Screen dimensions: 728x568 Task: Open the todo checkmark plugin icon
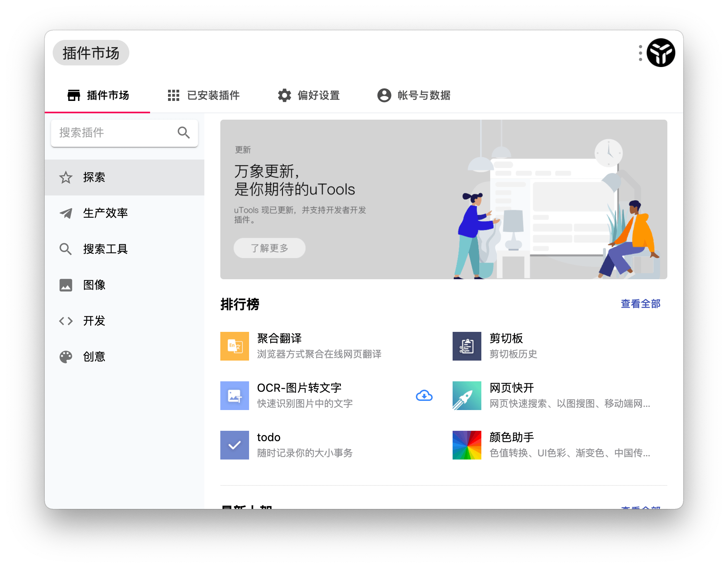coord(234,445)
